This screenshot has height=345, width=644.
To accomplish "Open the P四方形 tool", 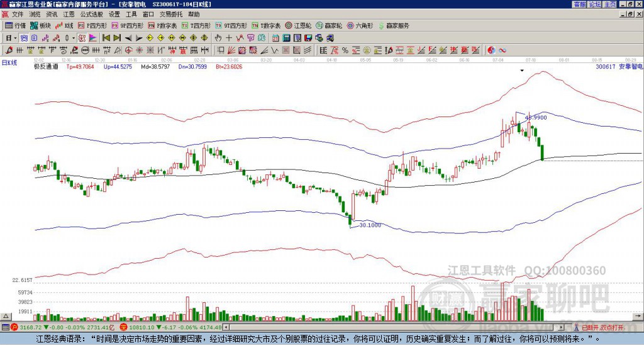I will (x=92, y=25).
